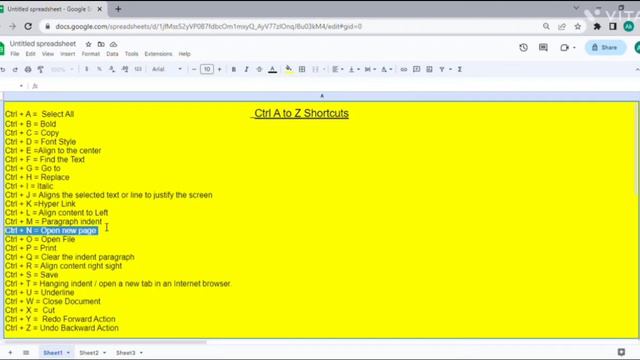
Task: Insert a chart from the toolbar
Action: click(x=429, y=69)
